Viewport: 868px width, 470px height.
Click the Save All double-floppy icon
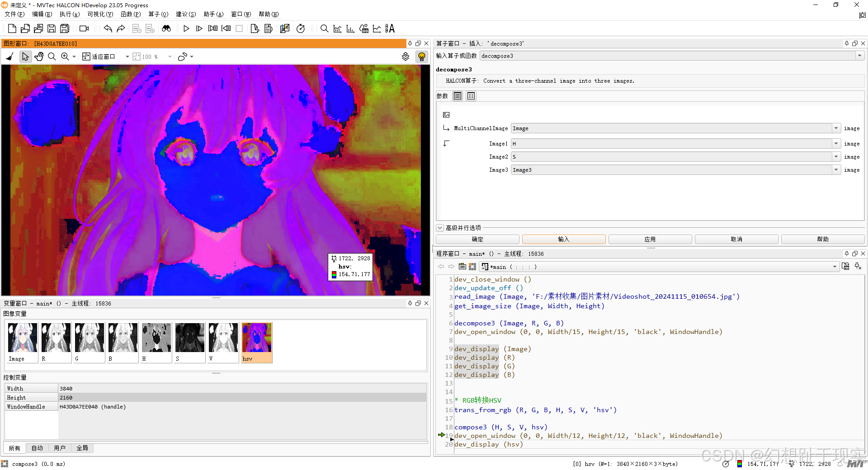click(65, 28)
